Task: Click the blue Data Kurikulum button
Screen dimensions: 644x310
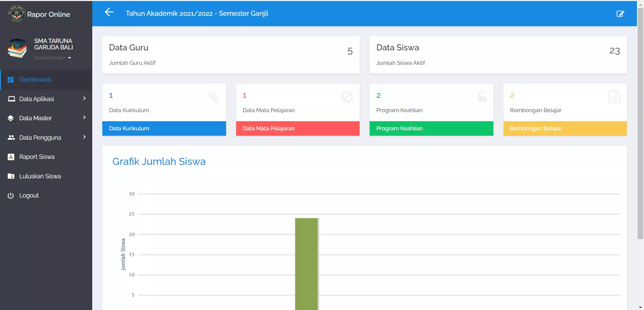Action: click(x=164, y=128)
